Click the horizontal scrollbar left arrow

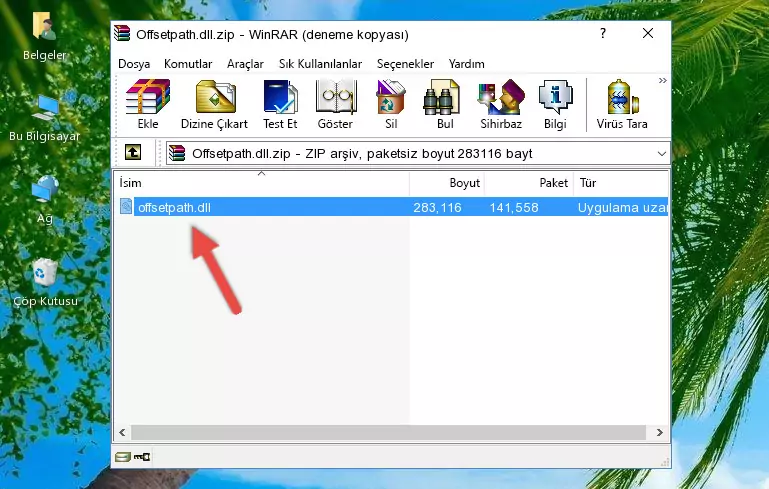click(123, 433)
